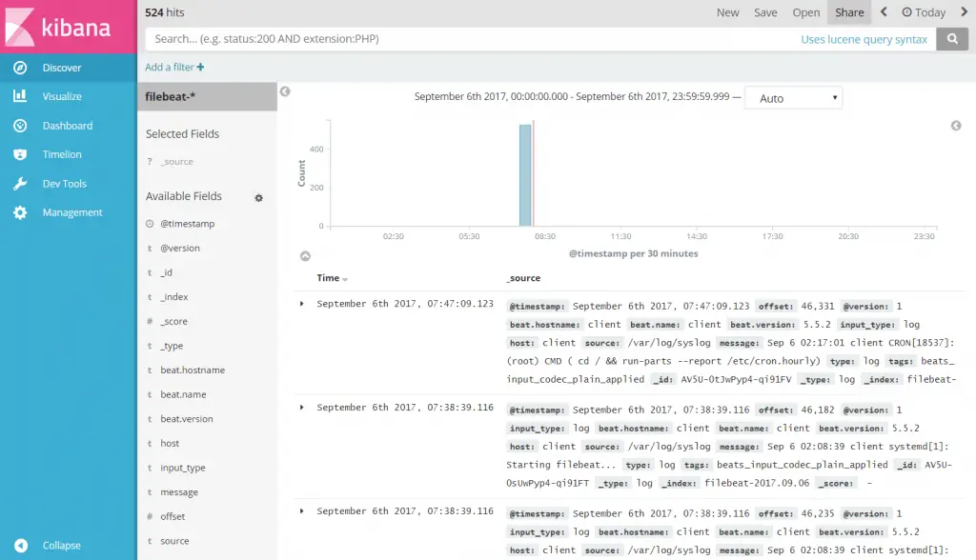The width and height of the screenshot is (976, 560).
Task: Go to Dashboard label in sidebar
Action: click(68, 126)
